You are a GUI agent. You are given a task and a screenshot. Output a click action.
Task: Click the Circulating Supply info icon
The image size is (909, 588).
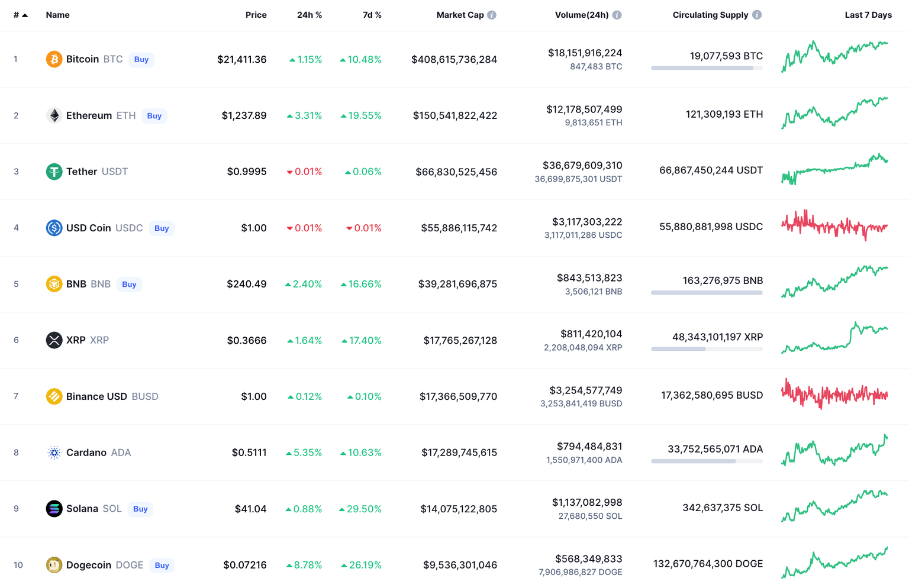[x=757, y=15]
